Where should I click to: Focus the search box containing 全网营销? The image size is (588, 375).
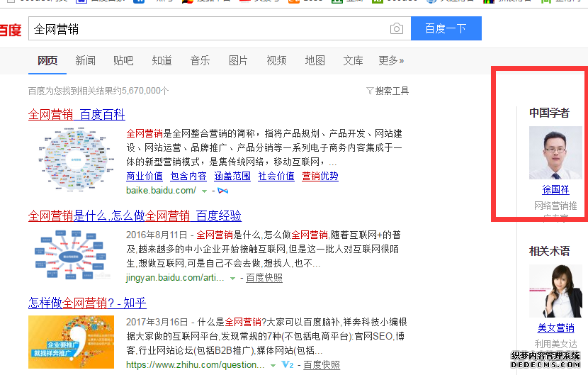pyautogui.click(x=220, y=28)
